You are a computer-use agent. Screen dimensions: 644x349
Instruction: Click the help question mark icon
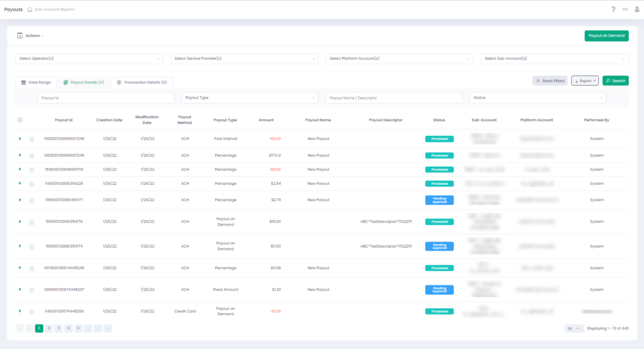click(613, 9)
